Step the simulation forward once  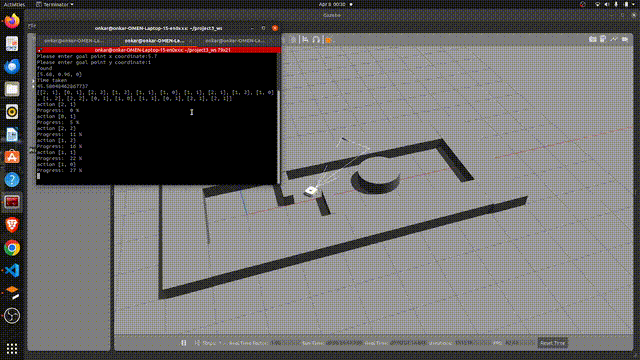[197, 343]
